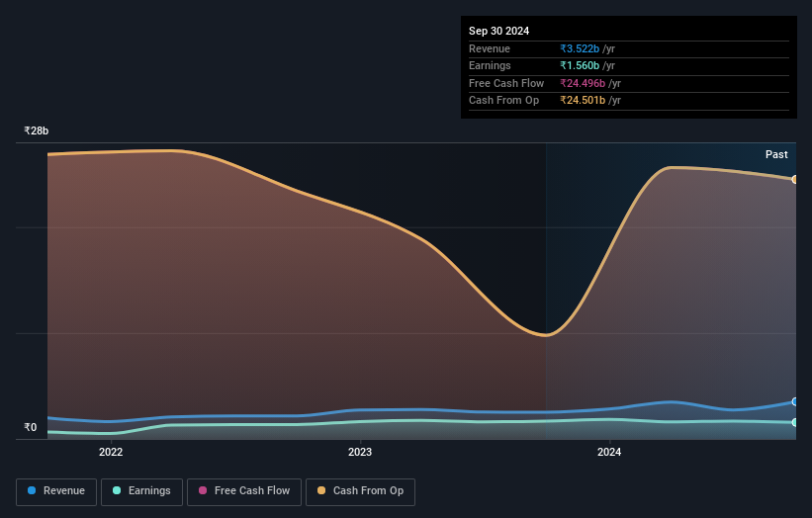
Task: Click the orange Cash From Op endpoint marker
Action: click(795, 180)
